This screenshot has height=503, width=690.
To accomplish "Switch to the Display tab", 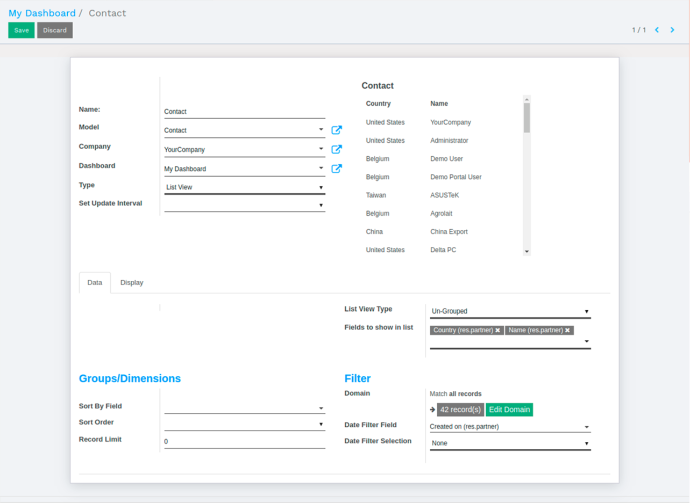I will pos(132,282).
